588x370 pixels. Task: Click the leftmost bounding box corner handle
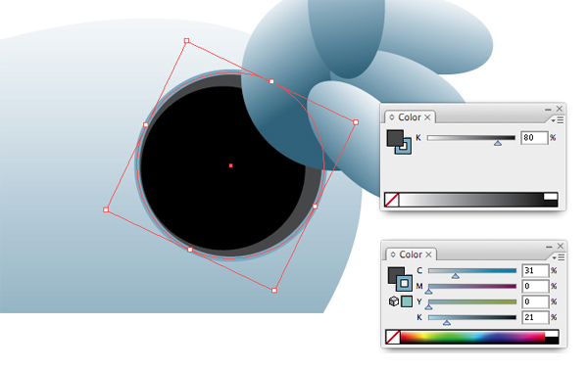coord(106,209)
